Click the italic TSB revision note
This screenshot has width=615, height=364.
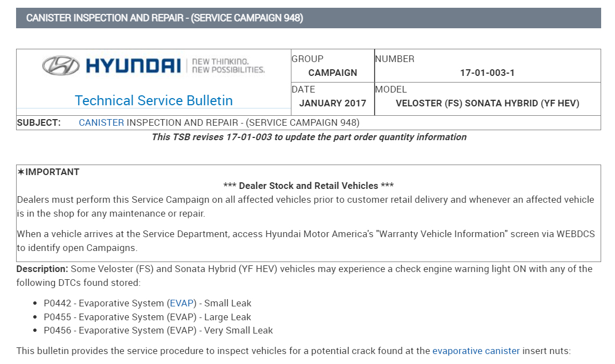pos(309,137)
